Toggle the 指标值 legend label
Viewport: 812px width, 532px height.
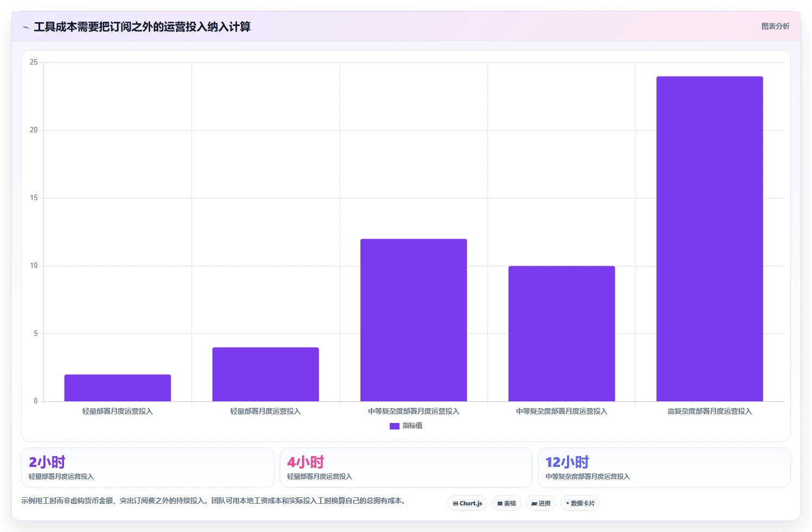[x=413, y=426]
